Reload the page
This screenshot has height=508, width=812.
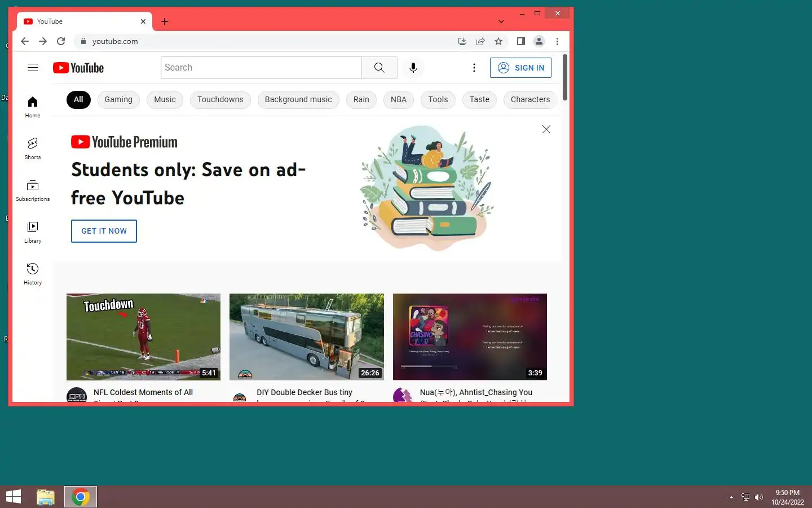click(61, 41)
